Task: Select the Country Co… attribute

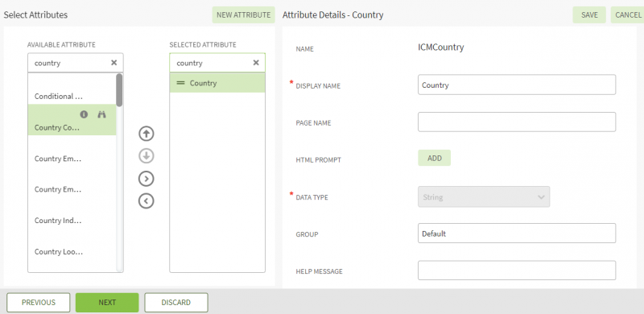Action: click(x=72, y=120)
